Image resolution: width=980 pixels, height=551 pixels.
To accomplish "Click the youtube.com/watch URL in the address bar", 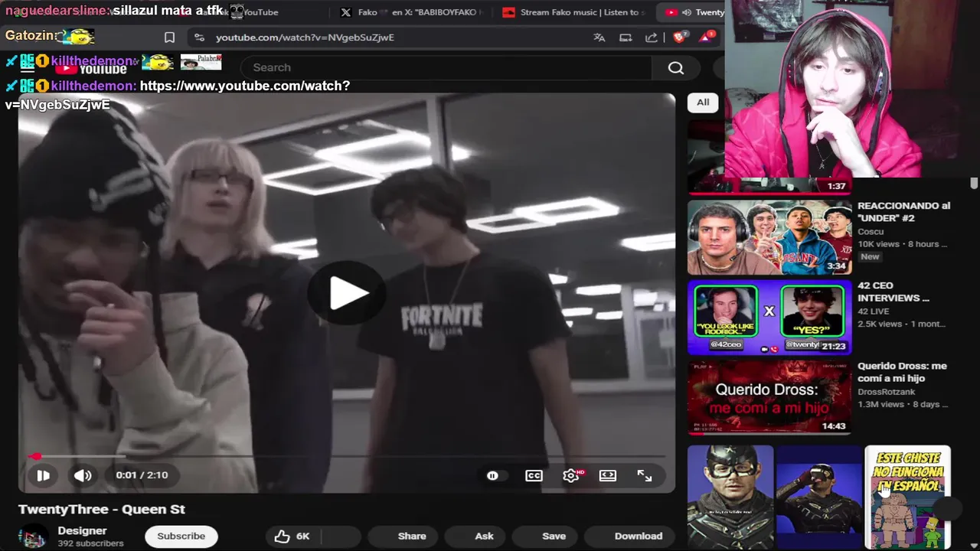I will point(305,37).
